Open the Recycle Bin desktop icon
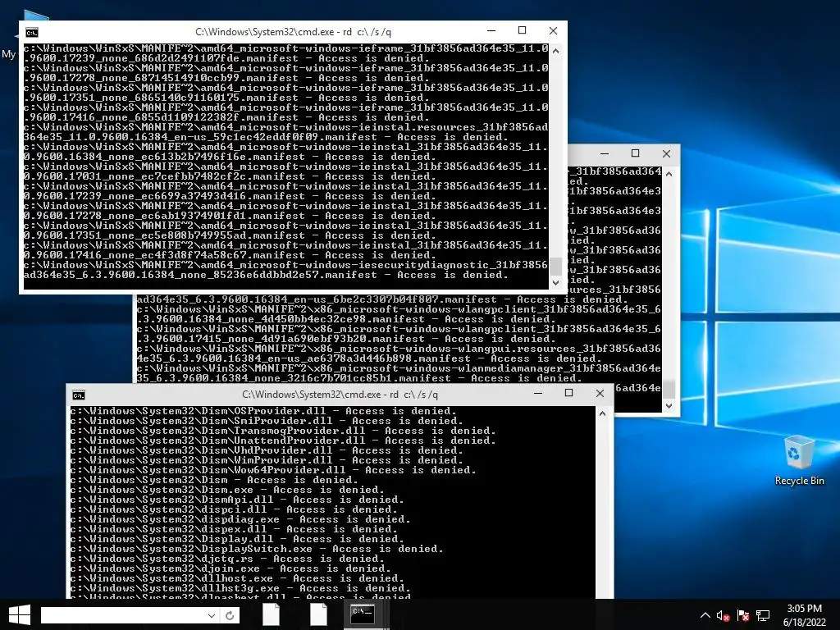Screen dimensions: 840x630 pyautogui.click(x=799, y=461)
